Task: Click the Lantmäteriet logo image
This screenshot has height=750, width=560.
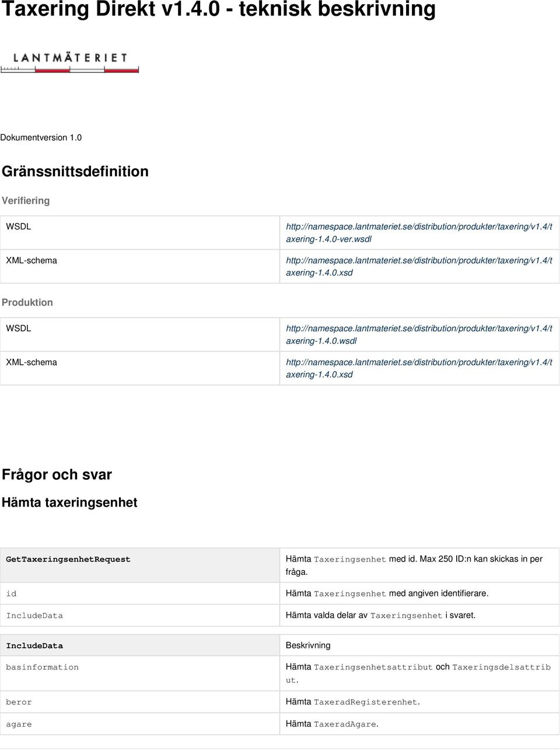Action: (69, 62)
